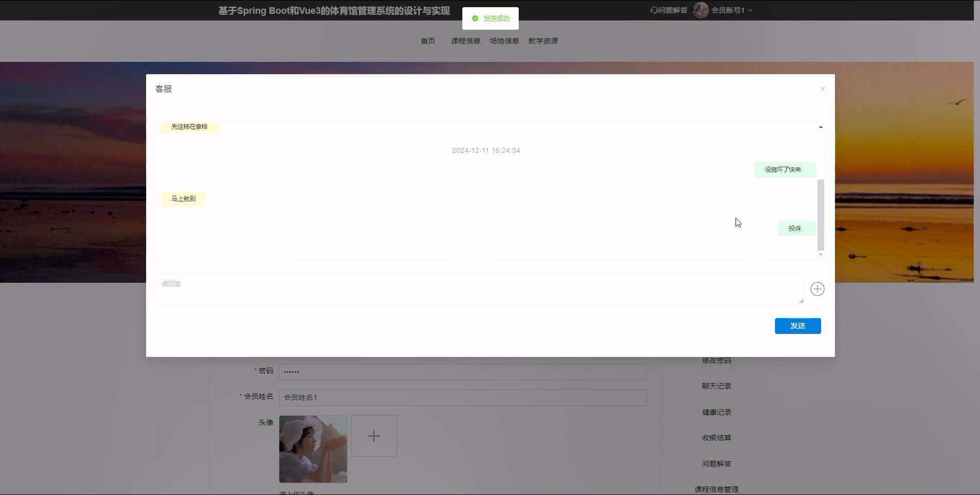Open 聊天记录 in side menu
Viewport: 980px width, 495px height.
717,386
